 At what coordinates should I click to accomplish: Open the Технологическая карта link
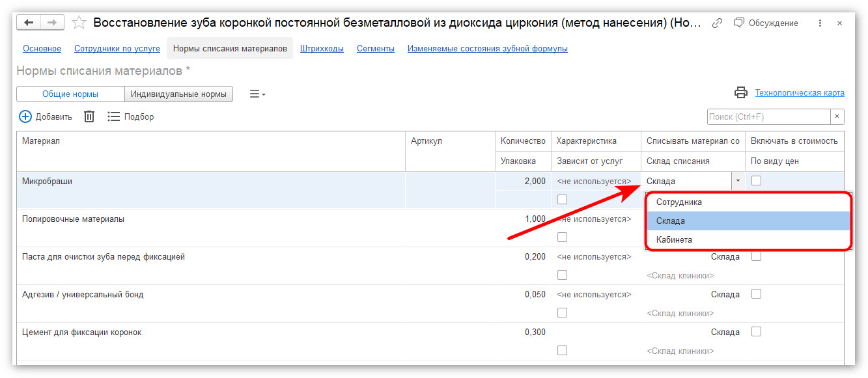coord(800,92)
